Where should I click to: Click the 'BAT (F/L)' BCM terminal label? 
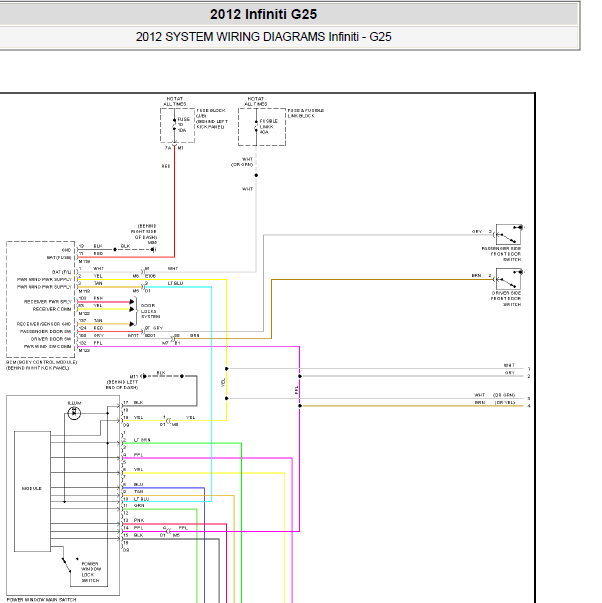click(62, 272)
